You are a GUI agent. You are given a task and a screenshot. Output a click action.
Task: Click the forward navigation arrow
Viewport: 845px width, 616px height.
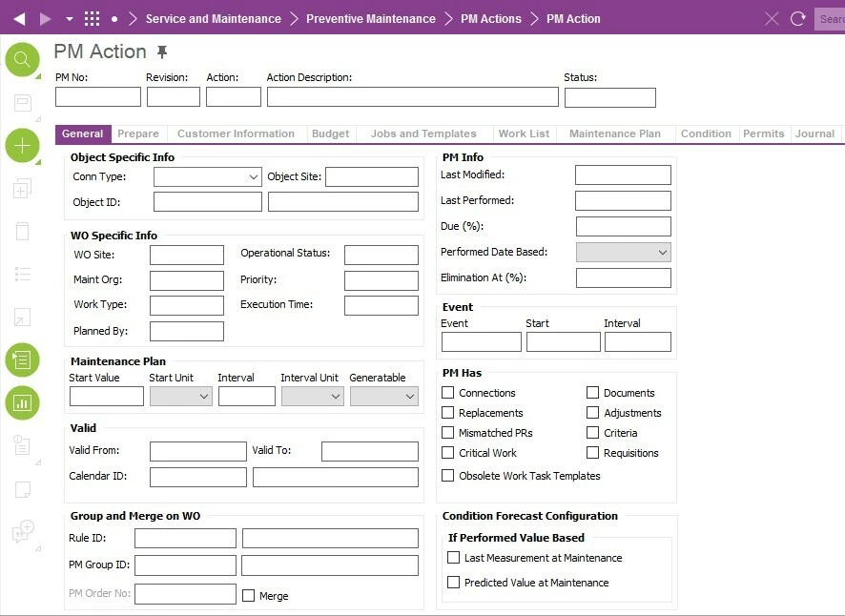point(45,19)
